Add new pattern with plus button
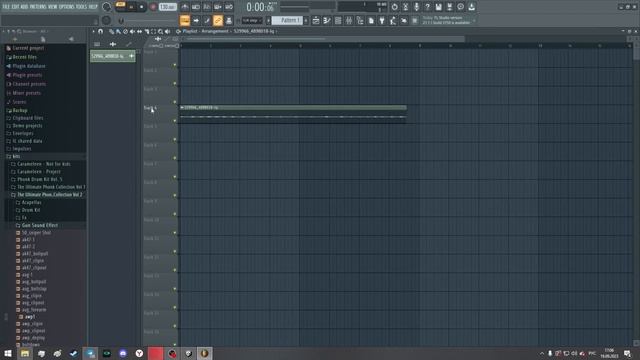The height and width of the screenshot is (360, 640). (x=306, y=20)
